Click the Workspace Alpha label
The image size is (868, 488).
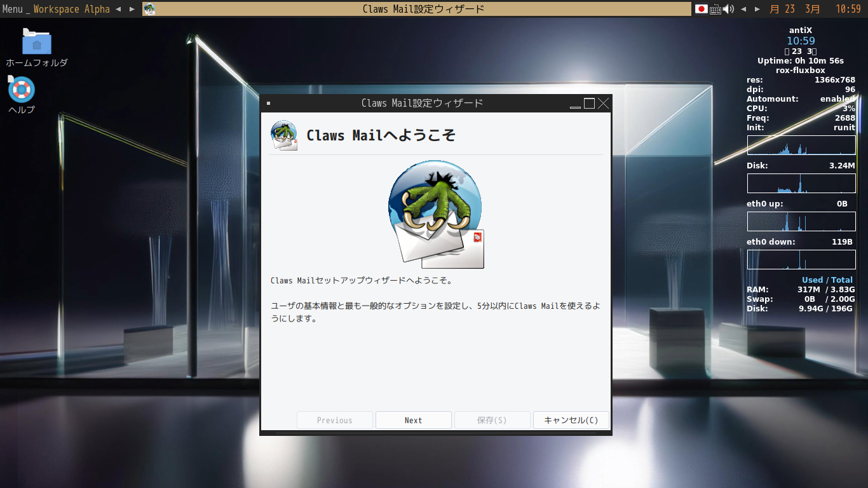[x=72, y=9]
